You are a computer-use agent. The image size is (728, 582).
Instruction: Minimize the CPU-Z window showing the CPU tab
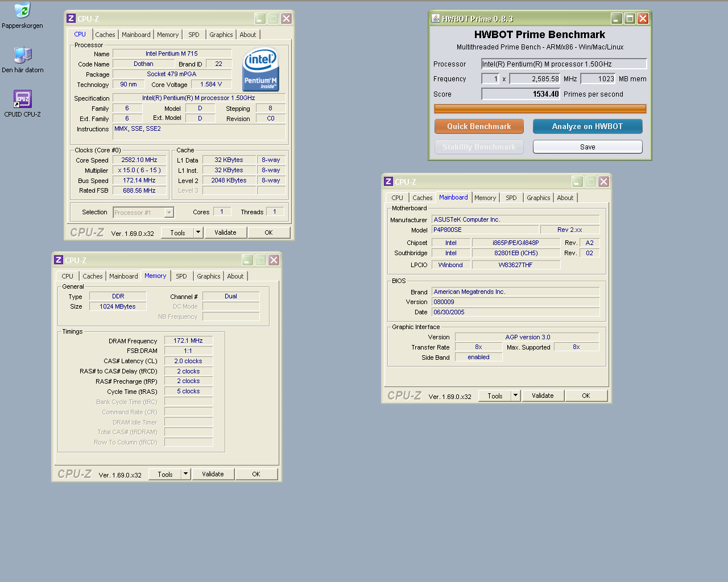[x=260, y=19]
